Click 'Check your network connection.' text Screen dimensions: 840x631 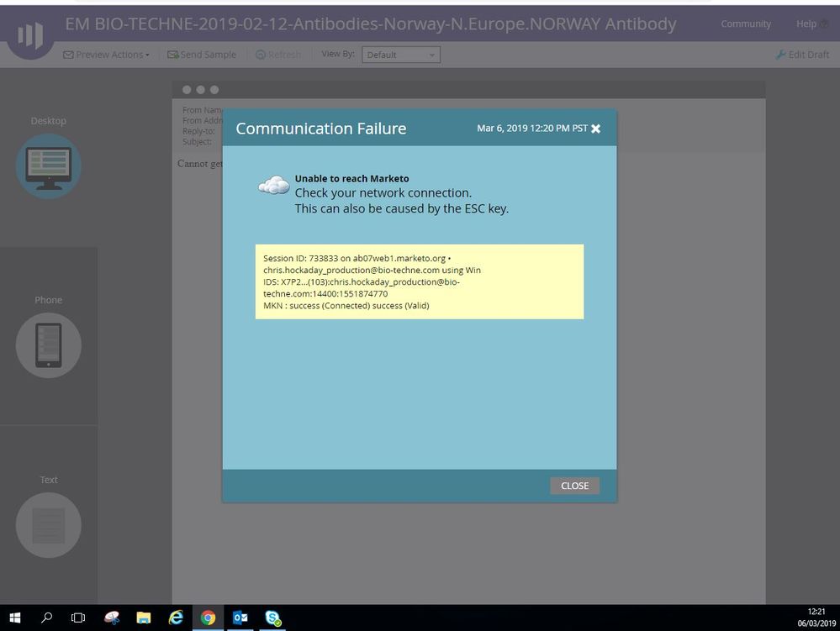[x=383, y=192]
